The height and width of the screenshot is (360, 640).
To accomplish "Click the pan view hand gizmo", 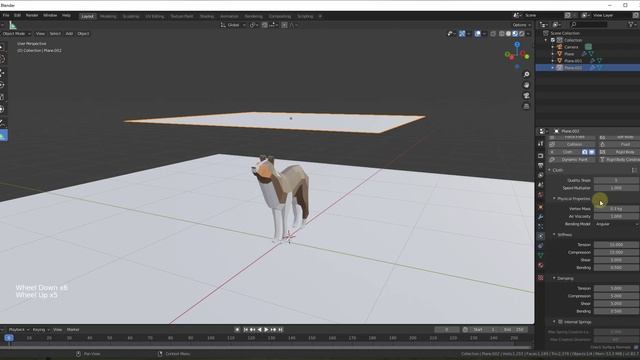I will [526, 85].
